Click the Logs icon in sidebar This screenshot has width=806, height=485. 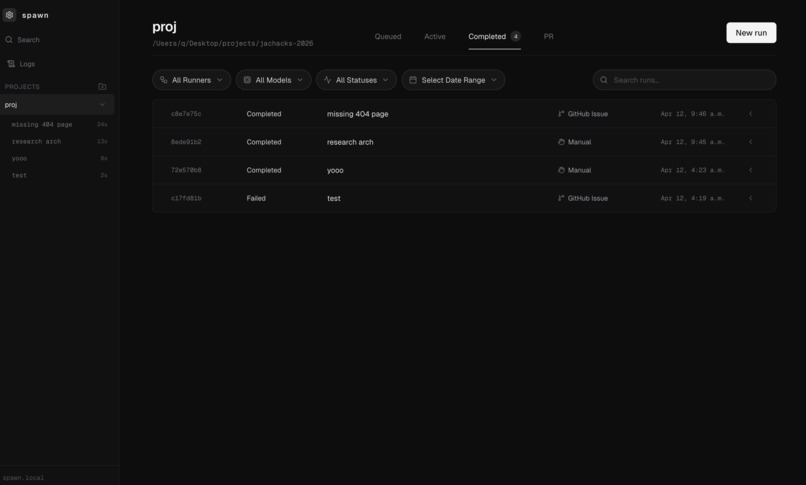pos(11,64)
